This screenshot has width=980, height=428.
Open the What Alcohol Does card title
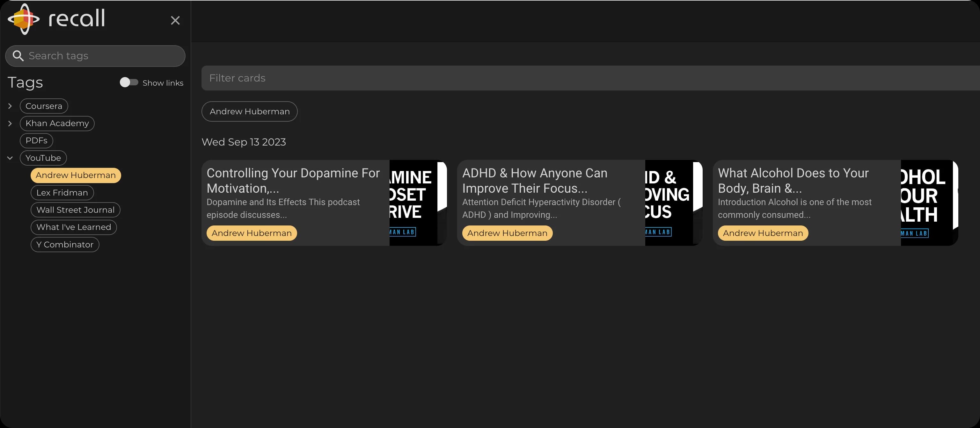click(793, 181)
